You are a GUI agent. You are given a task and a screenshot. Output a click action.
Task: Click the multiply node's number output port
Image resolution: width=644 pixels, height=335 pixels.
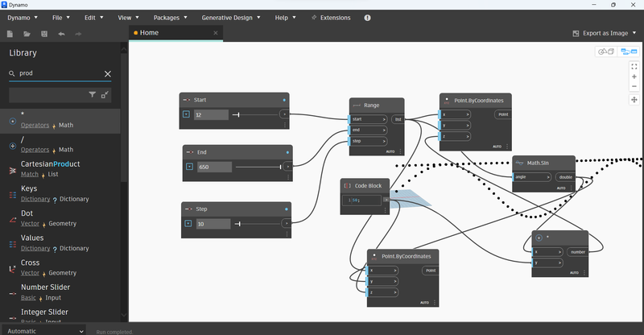coord(577,252)
